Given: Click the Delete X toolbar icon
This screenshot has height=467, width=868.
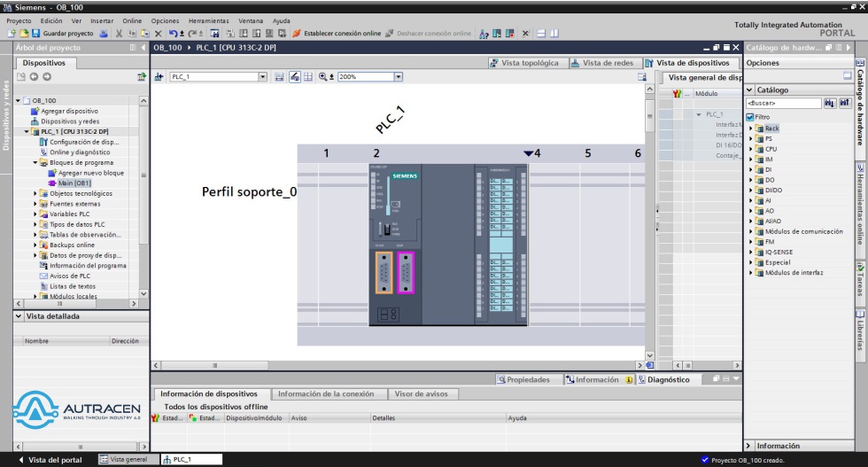Looking at the screenshot, I should coord(158,34).
